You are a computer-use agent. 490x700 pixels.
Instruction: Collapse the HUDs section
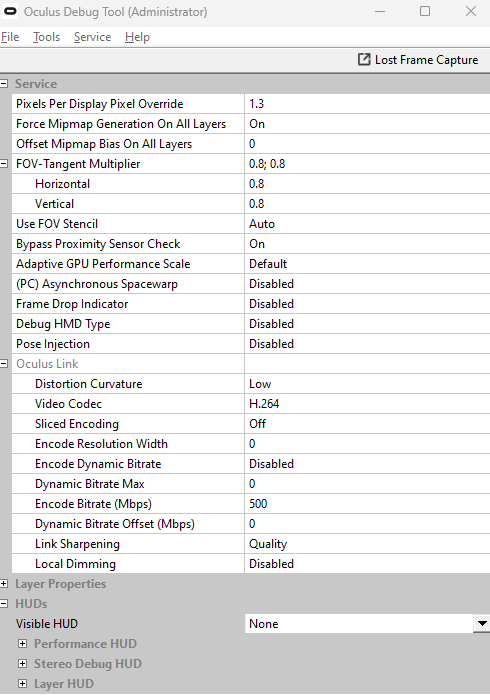click(4, 604)
